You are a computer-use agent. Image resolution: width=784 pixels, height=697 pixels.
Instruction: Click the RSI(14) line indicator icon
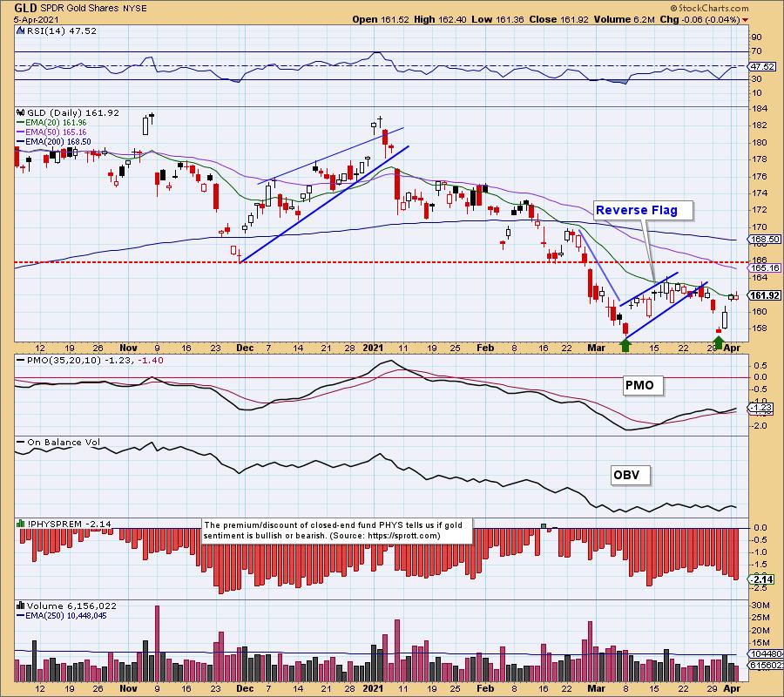tap(21, 31)
